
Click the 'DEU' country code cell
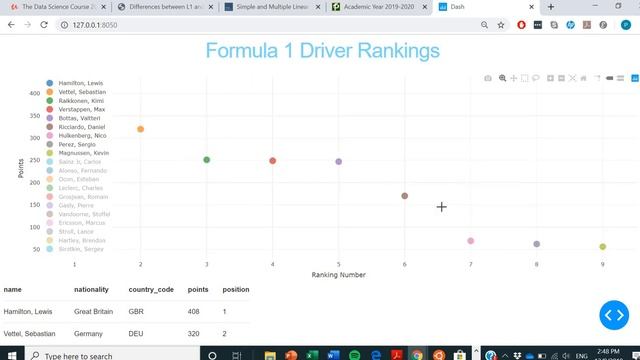pos(136,333)
